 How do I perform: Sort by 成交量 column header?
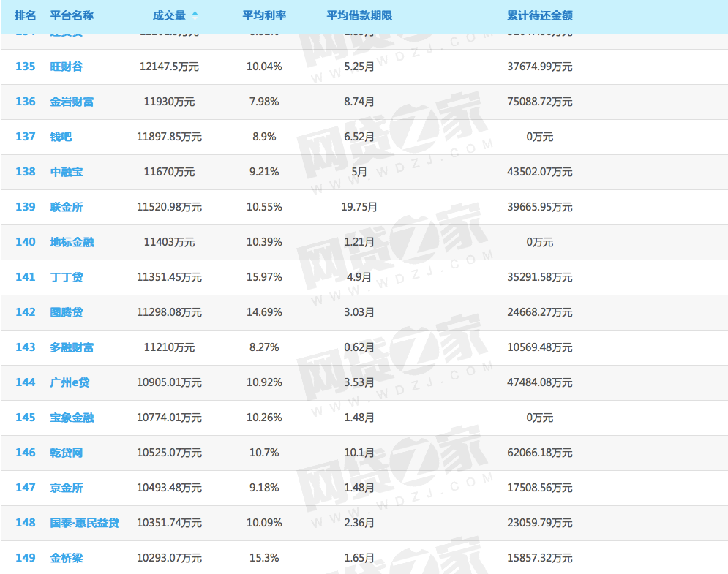(x=169, y=15)
